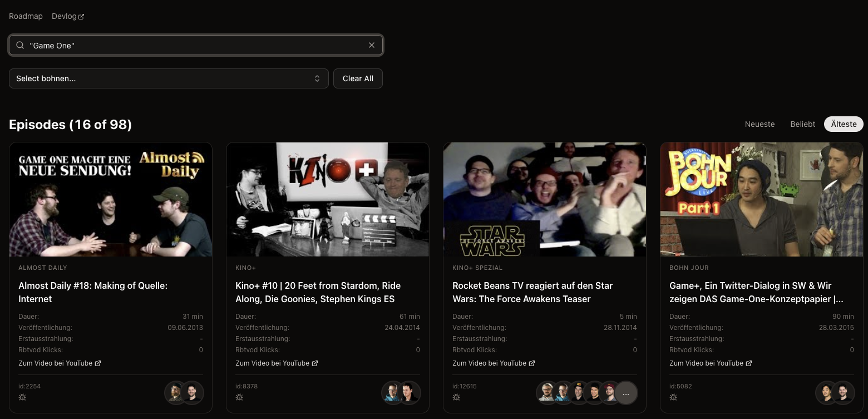Click the bug icon under id:8378
The image size is (868, 419).
[239, 397]
